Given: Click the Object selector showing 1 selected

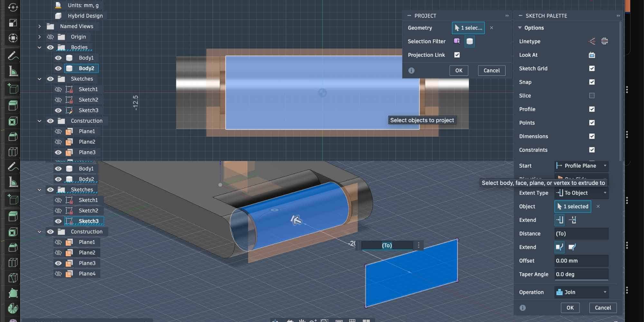Looking at the screenshot, I should click(573, 206).
